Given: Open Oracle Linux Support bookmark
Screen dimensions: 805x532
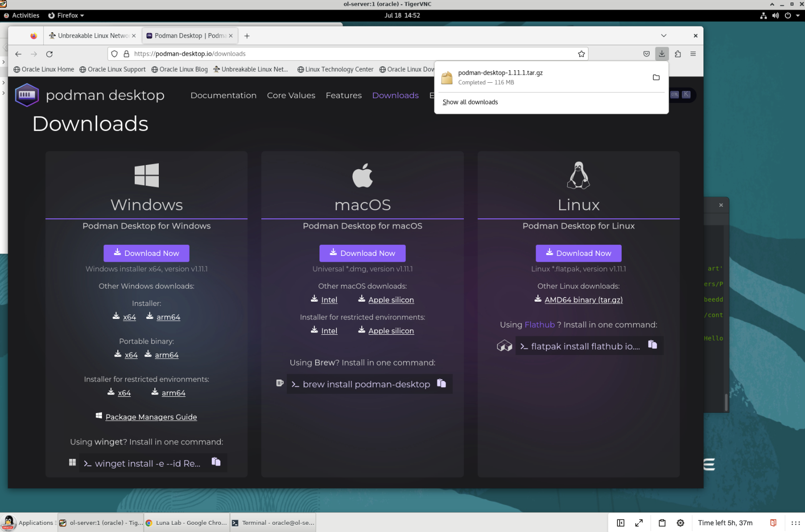Looking at the screenshot, I should click(113, 69).
